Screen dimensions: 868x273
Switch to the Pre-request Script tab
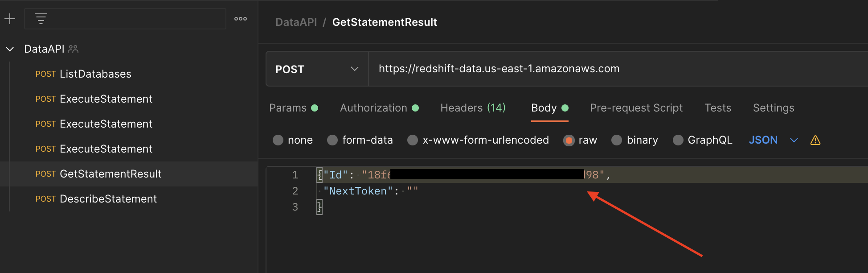tap(636, 108)
